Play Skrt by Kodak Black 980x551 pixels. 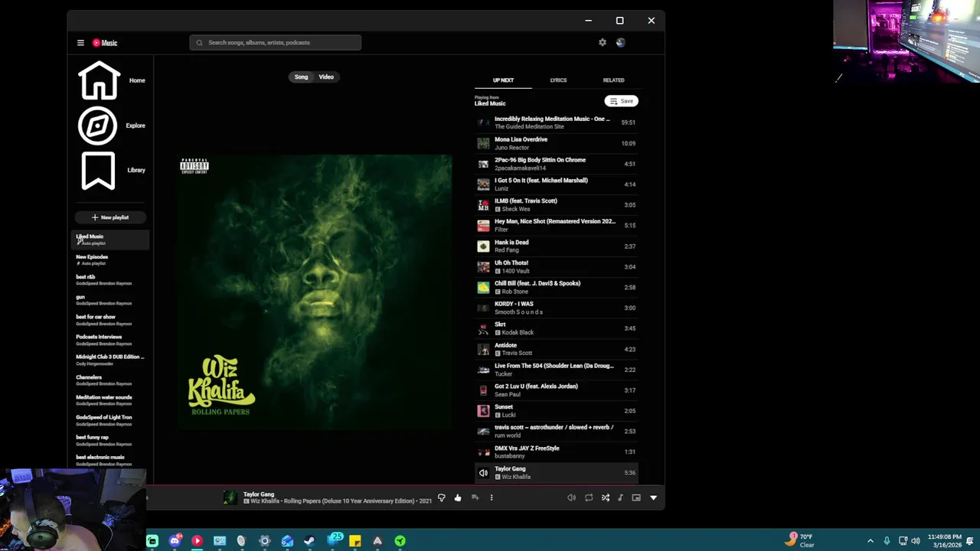pyautogui.click(x=557, y=328)
